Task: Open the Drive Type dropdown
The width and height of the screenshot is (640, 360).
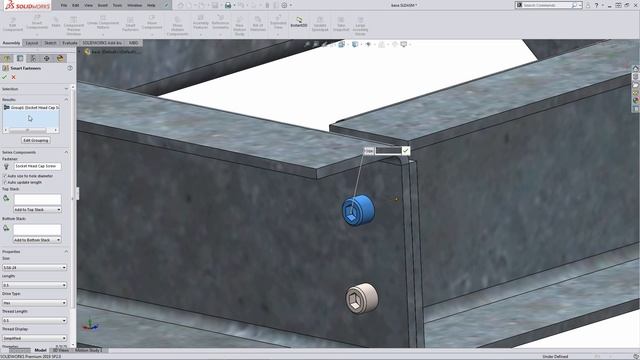Action: click(35, 303)
